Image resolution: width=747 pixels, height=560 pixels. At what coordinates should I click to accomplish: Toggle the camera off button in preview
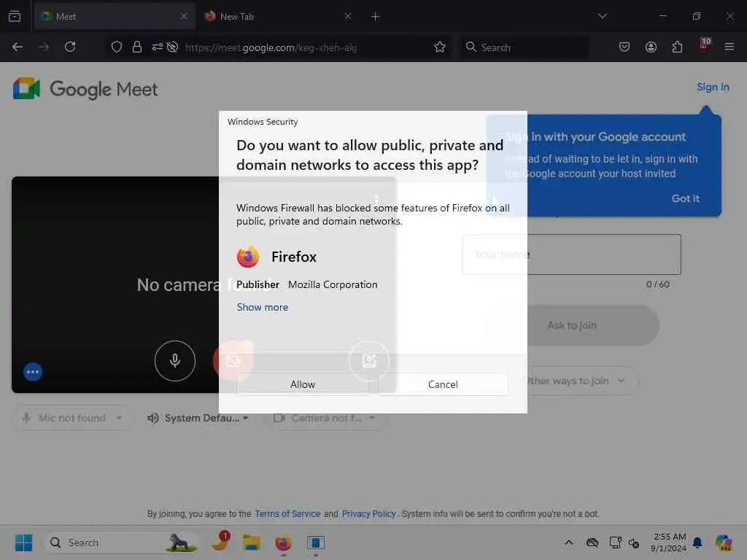pyautogui.click(x=233, y=361)
